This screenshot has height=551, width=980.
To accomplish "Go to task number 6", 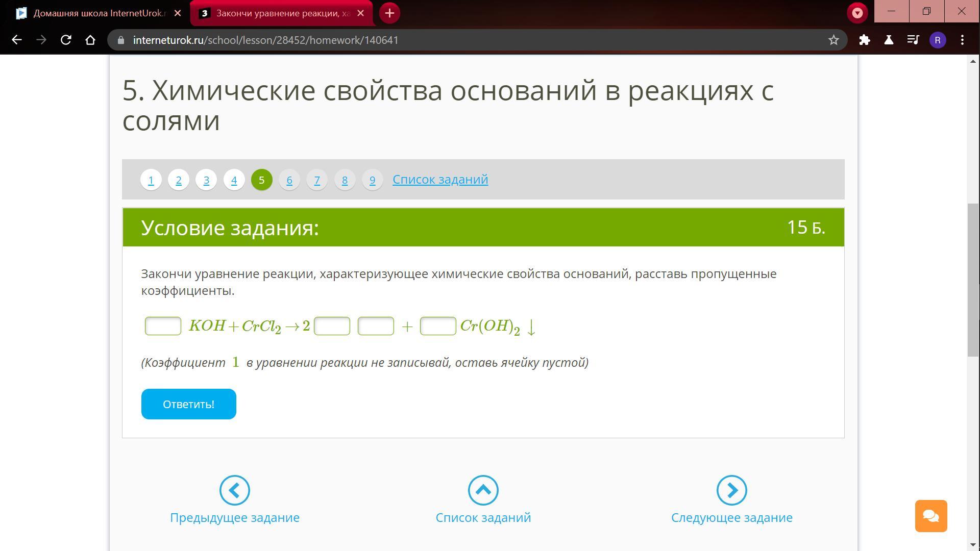I will [289, 180].
